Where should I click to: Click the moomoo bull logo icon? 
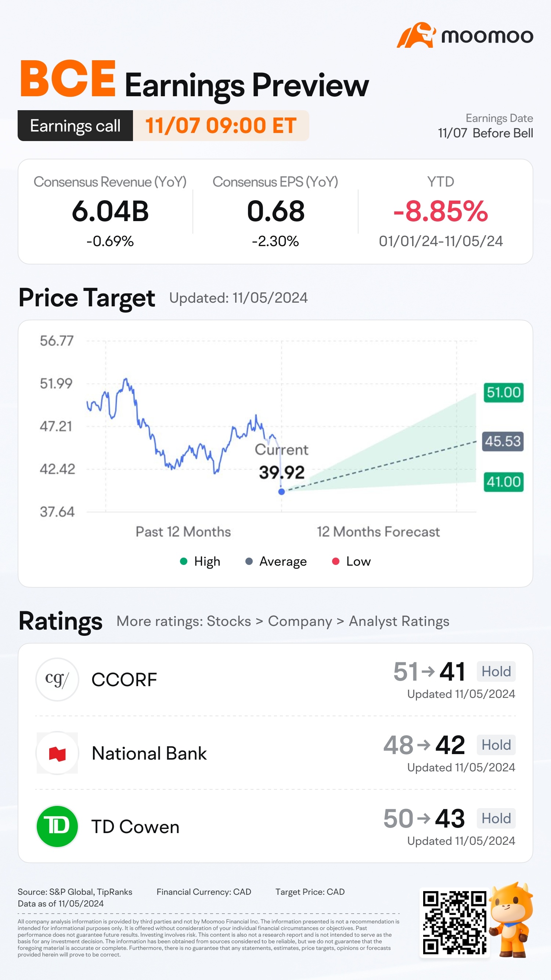tap(415, 35)
